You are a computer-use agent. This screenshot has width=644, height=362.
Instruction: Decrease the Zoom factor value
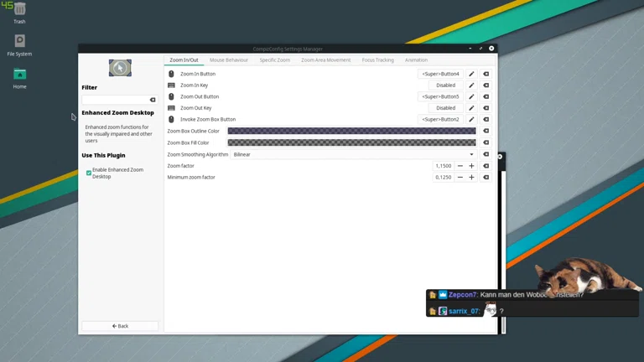460,166
